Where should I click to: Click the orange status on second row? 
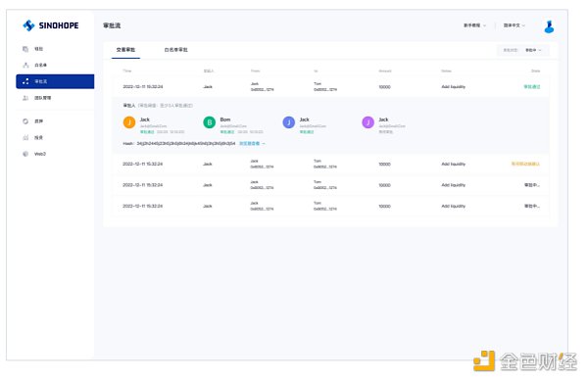pyautogui.click(x=525, y=164)
